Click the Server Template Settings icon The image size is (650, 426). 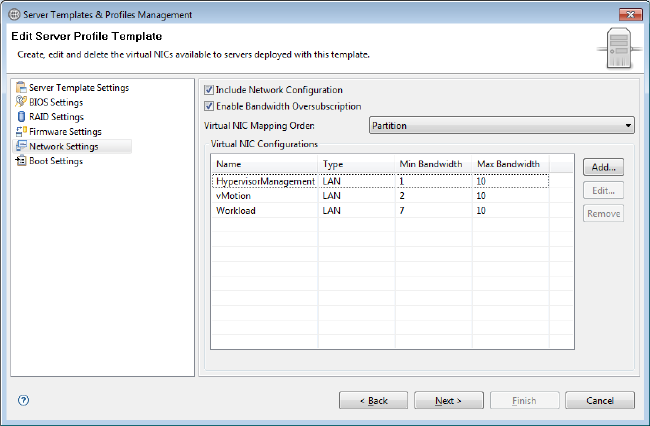point(21,88)
